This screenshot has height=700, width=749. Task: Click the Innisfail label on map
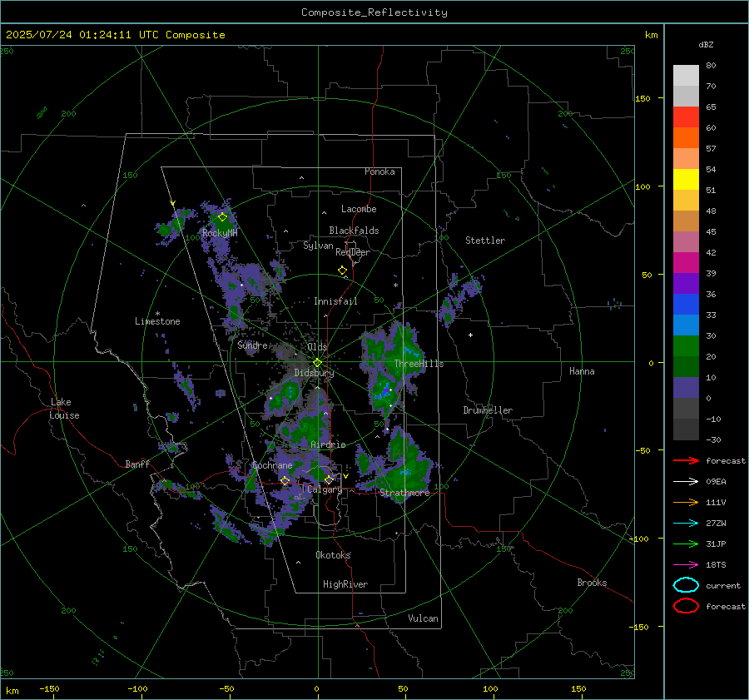click(335, 301)
